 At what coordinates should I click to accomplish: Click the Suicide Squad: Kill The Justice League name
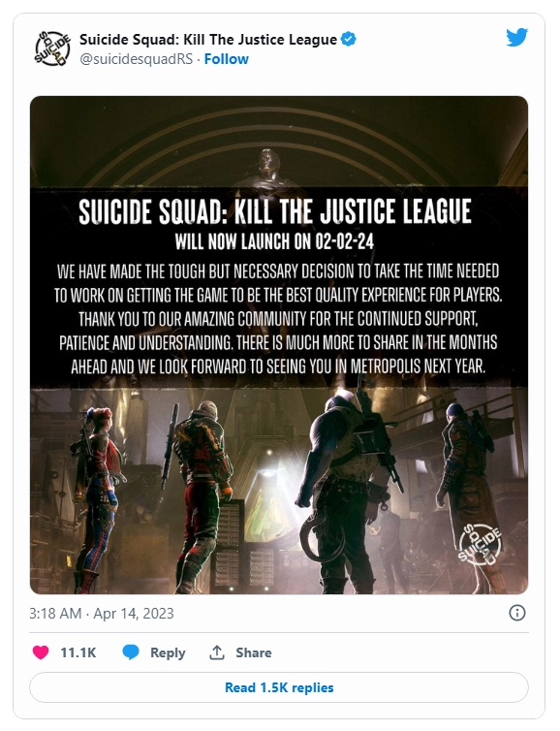[x=208, y=40]
